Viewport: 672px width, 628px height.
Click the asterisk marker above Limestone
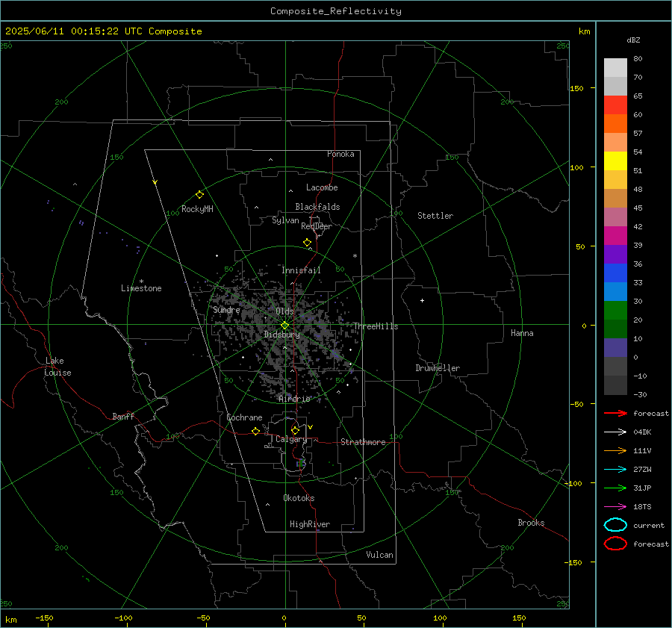[x=141, y=282]
